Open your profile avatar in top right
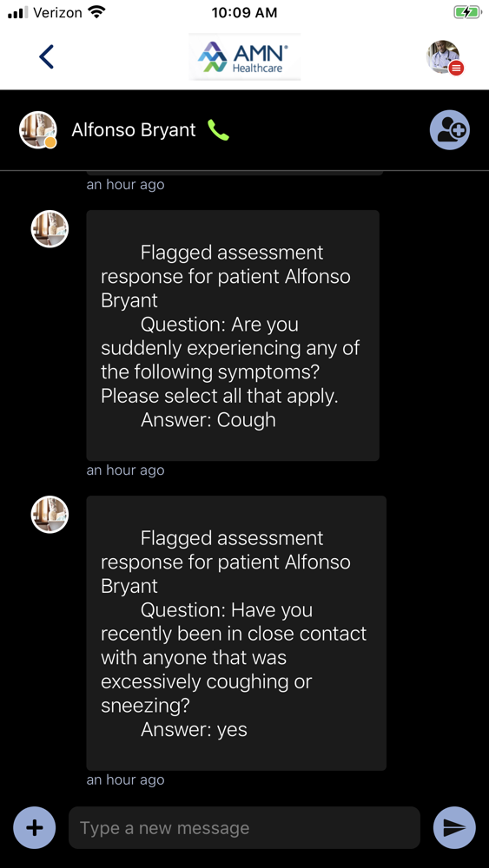 pos(443,56)
